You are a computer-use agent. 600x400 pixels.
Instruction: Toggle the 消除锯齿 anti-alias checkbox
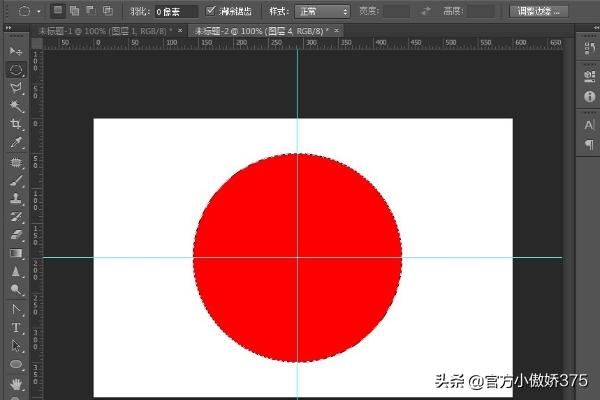click(x=210, y=11)
